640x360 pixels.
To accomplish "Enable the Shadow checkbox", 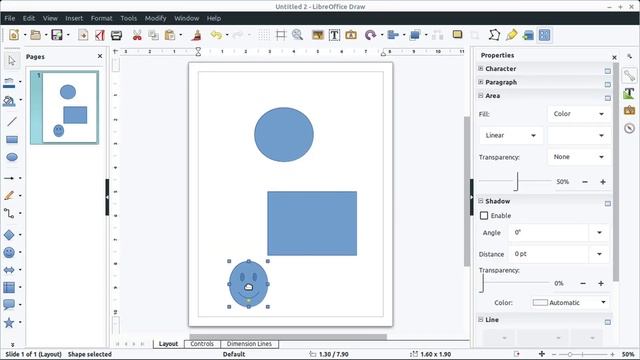I will (x=484, y=216).
